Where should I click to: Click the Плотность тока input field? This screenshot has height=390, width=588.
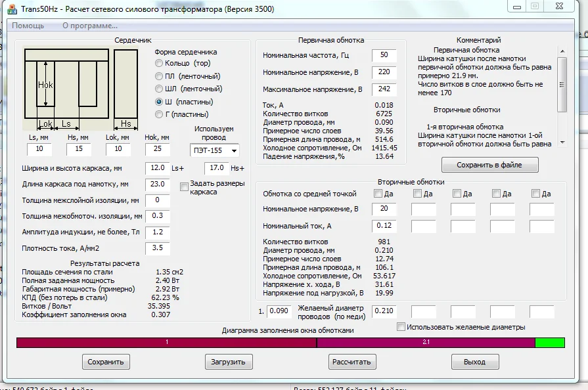pos(157,249)
